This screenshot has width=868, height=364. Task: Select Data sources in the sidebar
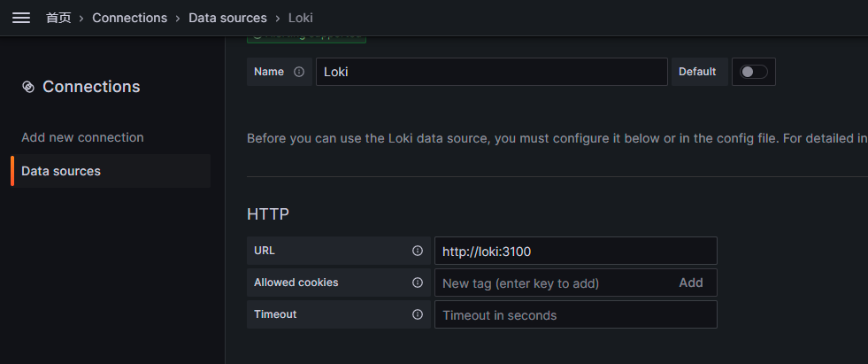coord(61,171)
